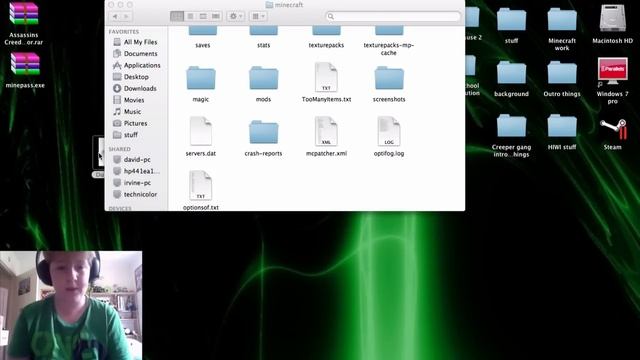Select the minepass.exe icon on desktop

(25, 64)
